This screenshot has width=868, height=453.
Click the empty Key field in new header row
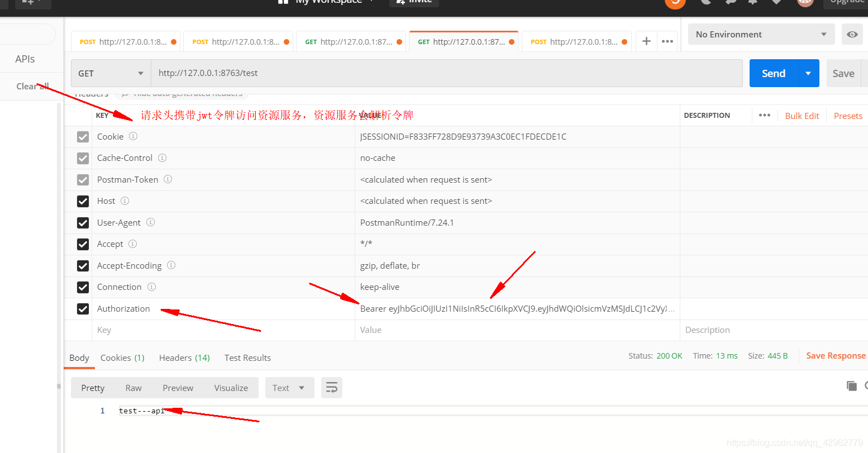tap(223, 330)
